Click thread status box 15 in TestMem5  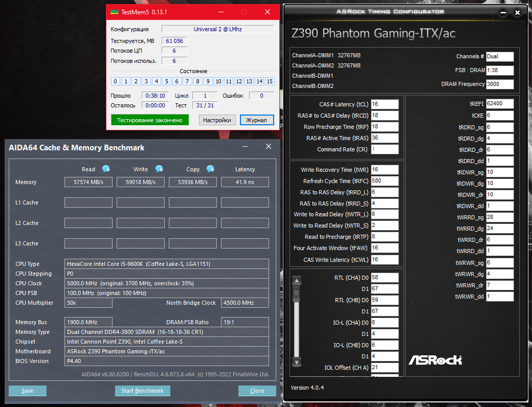(x=270, y=81)
